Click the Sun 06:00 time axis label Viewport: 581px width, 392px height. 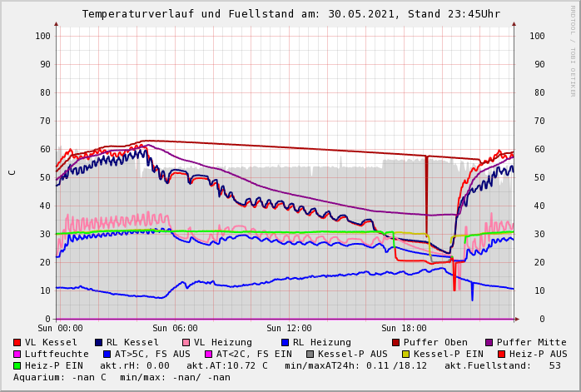175,328
